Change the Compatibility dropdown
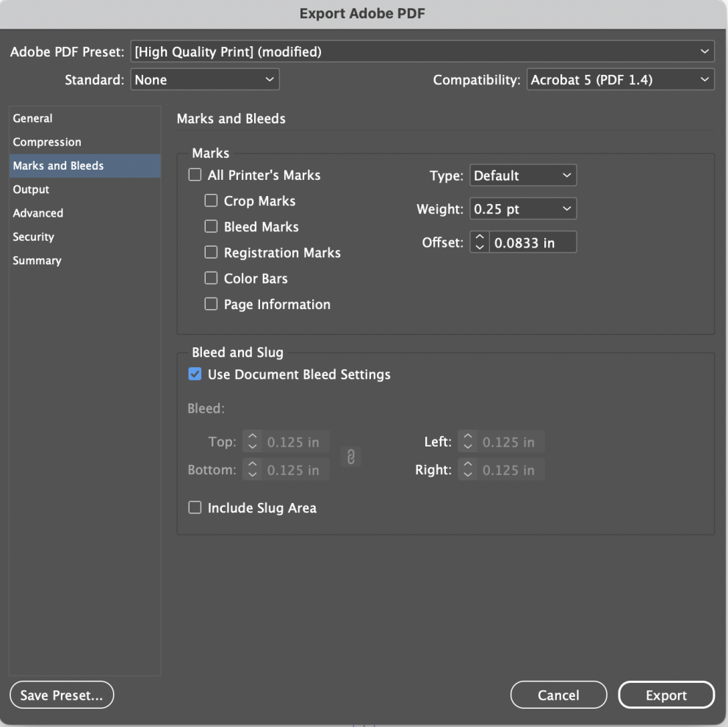 (620, 79)
